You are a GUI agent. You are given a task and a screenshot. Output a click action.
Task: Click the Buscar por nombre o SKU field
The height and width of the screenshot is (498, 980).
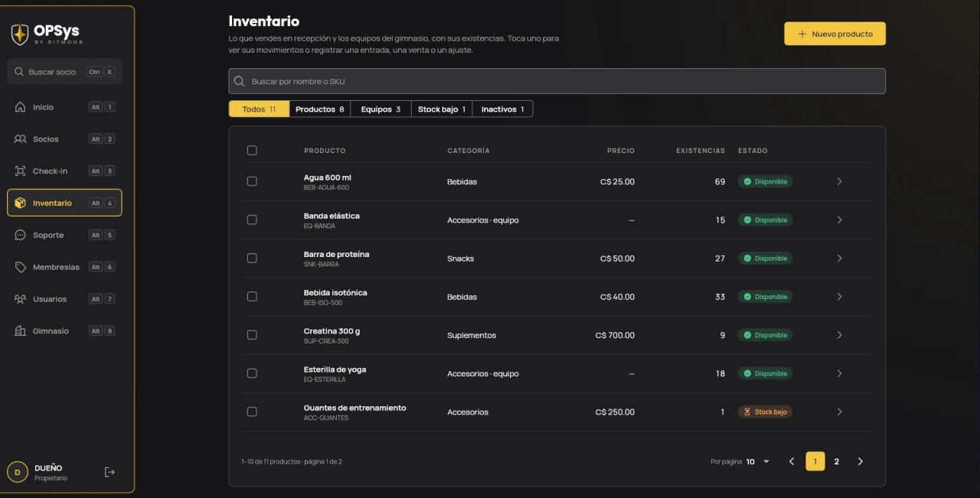pos(557,81)
